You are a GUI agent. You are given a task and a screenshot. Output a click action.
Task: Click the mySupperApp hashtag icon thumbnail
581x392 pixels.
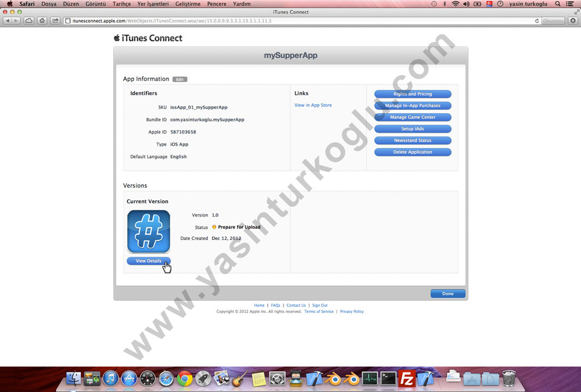point(149,232)
